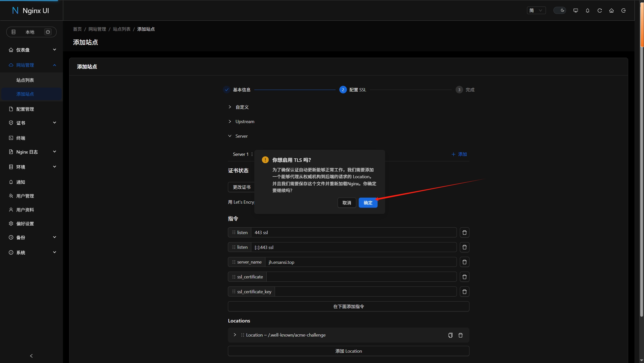644x363 pixels.
Task: Click 首页 breadcrumb link
Action: click(77, 29)
